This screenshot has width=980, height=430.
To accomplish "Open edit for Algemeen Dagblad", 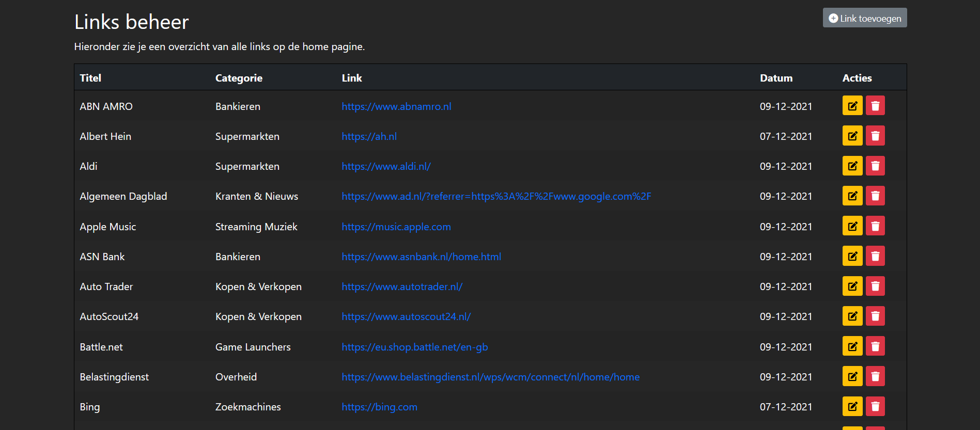I will coord(852,196).
